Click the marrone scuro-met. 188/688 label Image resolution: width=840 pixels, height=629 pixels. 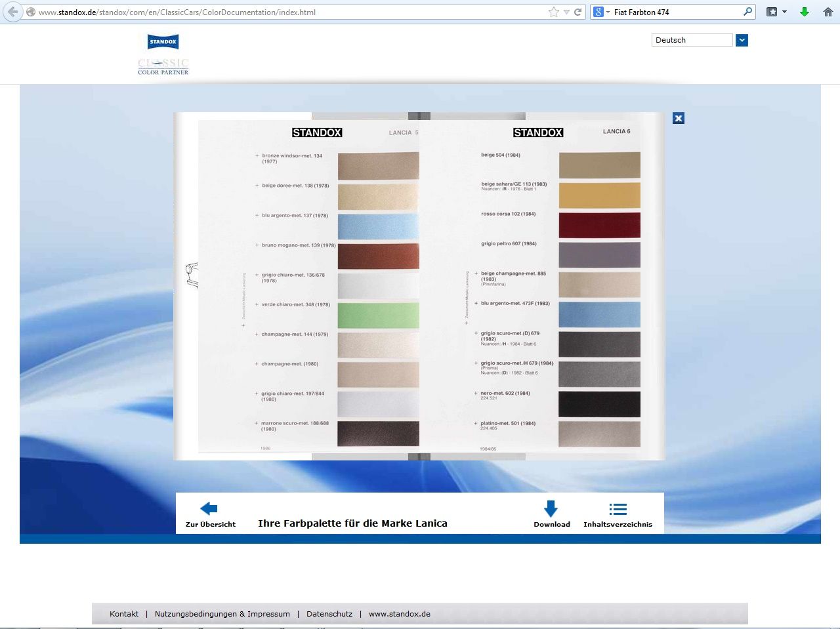[295, 426]
